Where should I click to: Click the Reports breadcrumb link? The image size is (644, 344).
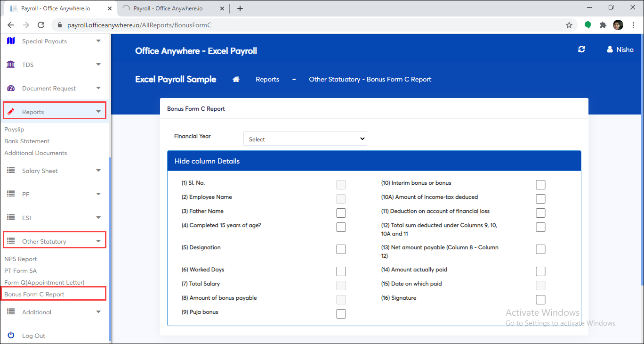[x=267, y=79]
